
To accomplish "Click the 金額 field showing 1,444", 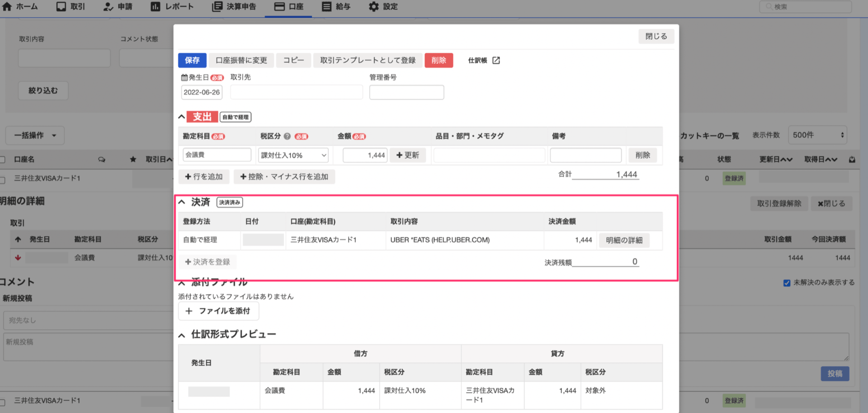I will coord(365,155).
